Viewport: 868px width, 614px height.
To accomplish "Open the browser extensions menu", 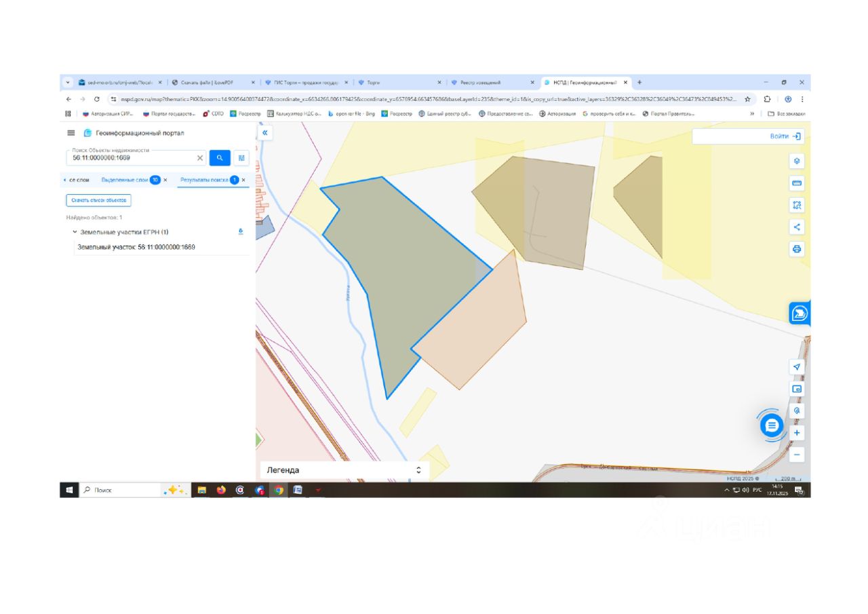I will tap(767, 99).
